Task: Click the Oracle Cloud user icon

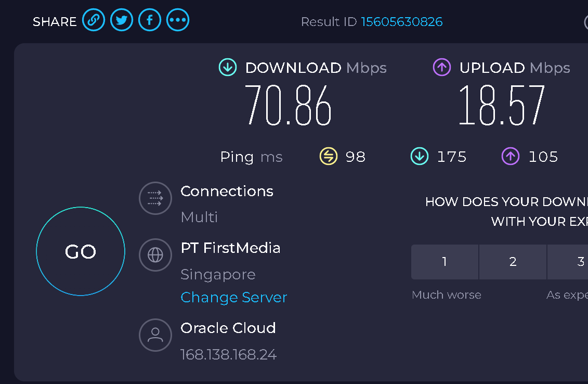Action: pos(155,335)
